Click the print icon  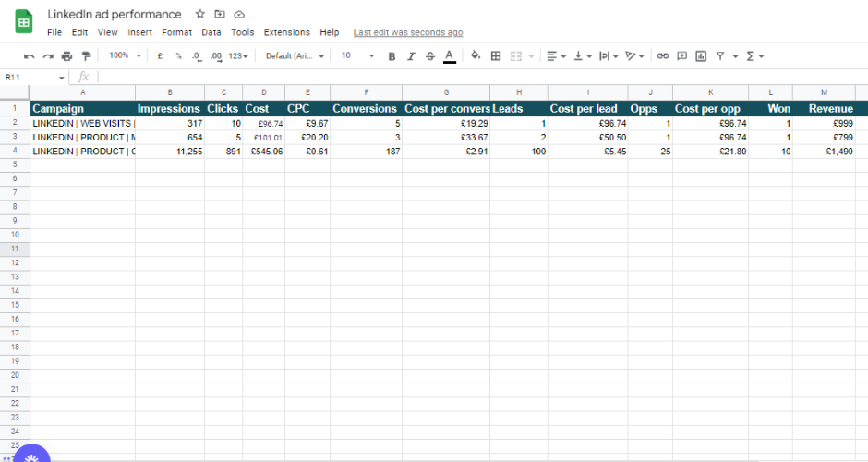click(x=66, y=56)
